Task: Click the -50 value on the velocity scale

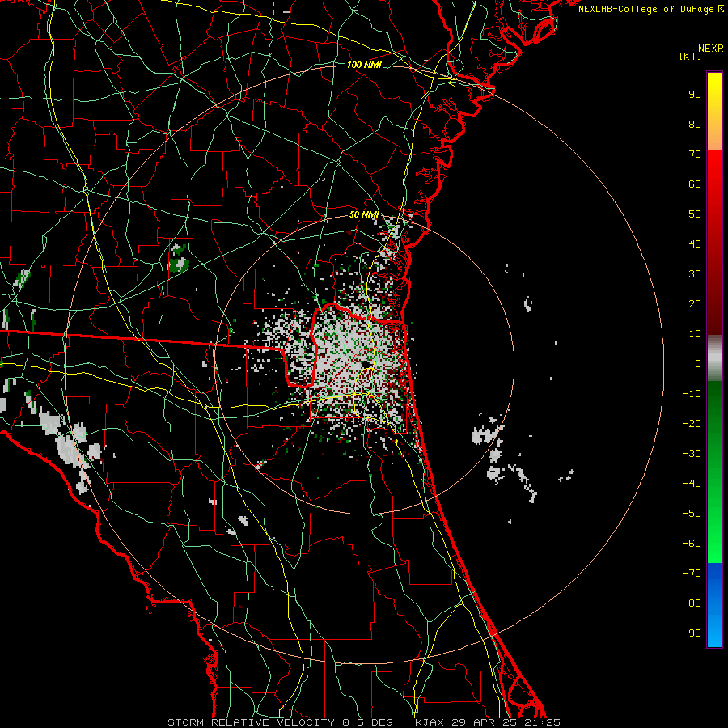Action: 692,514
